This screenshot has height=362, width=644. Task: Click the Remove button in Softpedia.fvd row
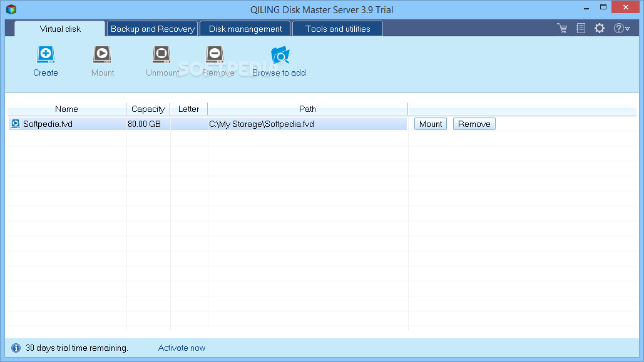(474, 124)
